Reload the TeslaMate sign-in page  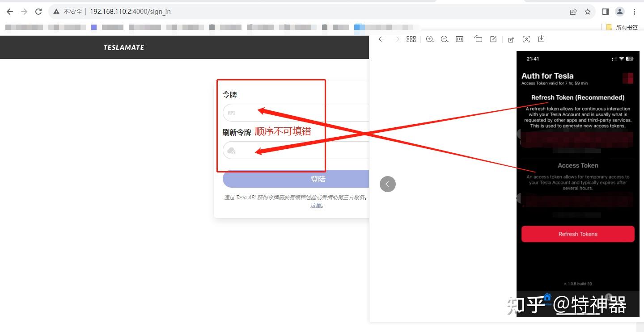click(38, 12)
